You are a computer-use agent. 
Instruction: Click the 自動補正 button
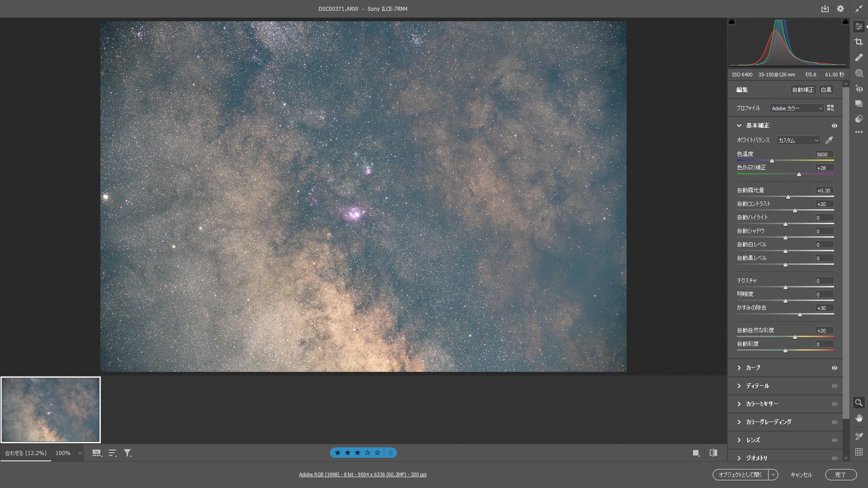(x=802, y=90)
